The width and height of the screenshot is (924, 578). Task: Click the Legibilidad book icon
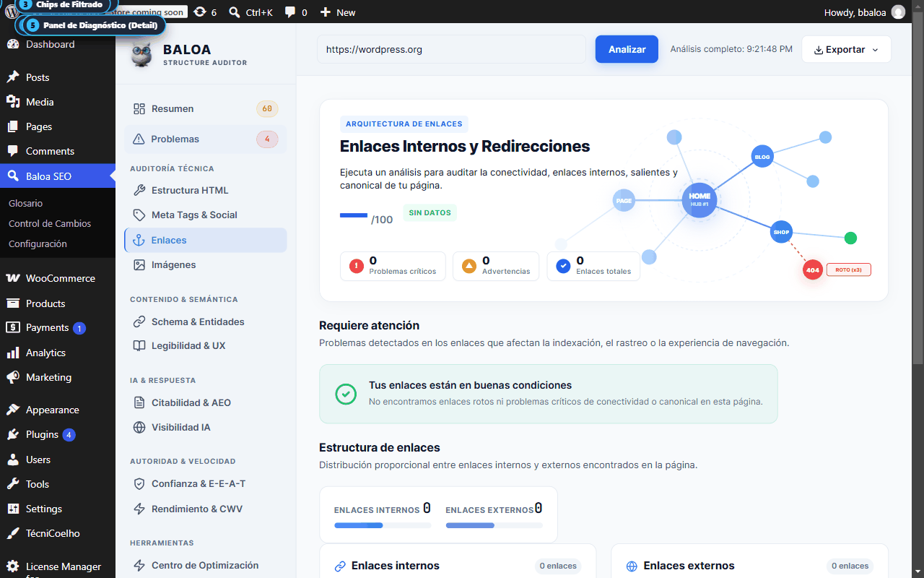(139, 345)
